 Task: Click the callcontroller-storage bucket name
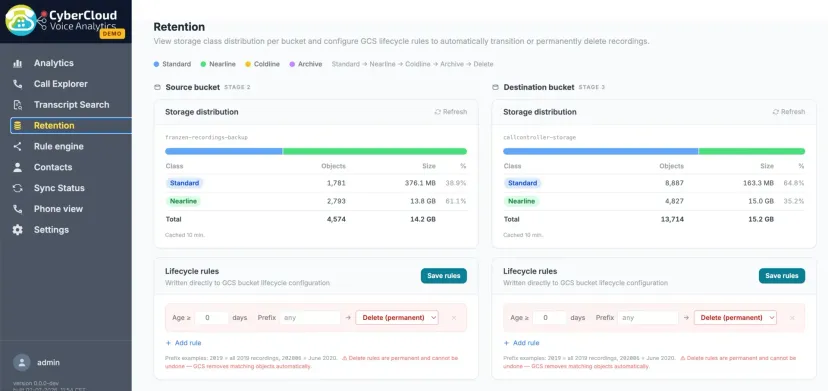[539, 137]
